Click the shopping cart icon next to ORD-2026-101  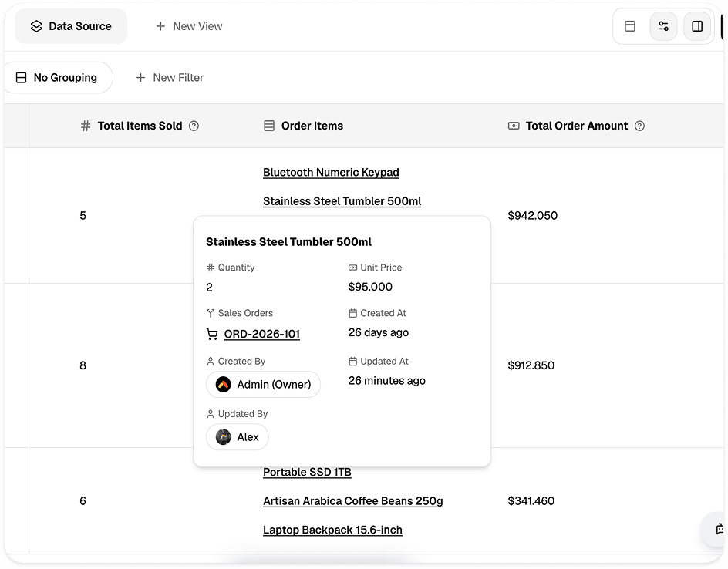click(x=212, y=334)
